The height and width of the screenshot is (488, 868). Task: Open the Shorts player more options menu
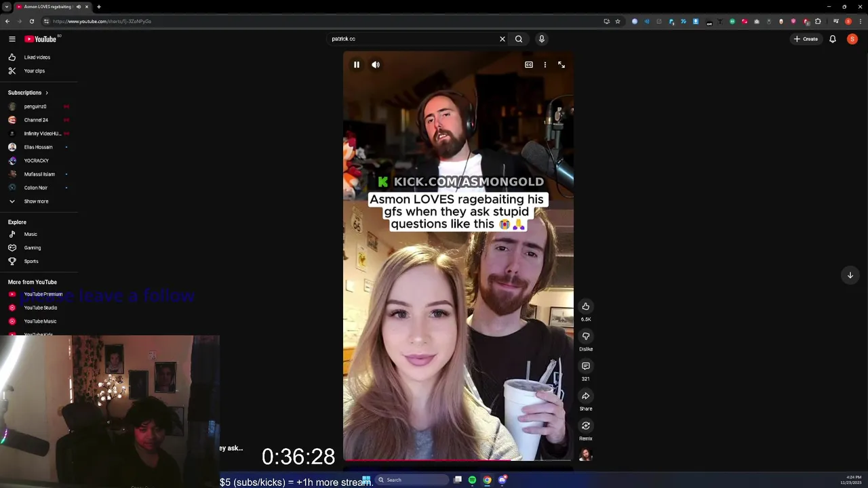click(x=545, y=65)
